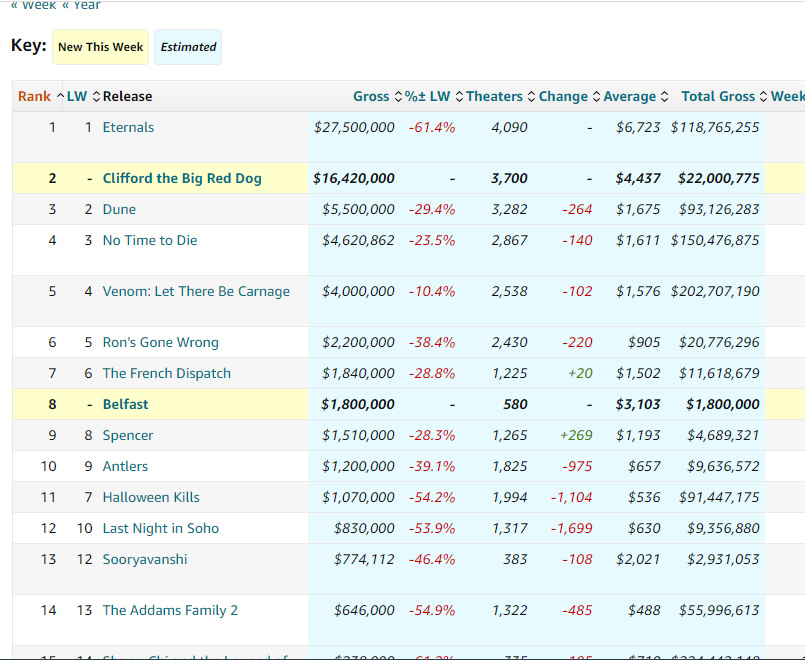This screenshot has width=805, height=660.
Task: Open The French Dispatch link
Action: 167,373
